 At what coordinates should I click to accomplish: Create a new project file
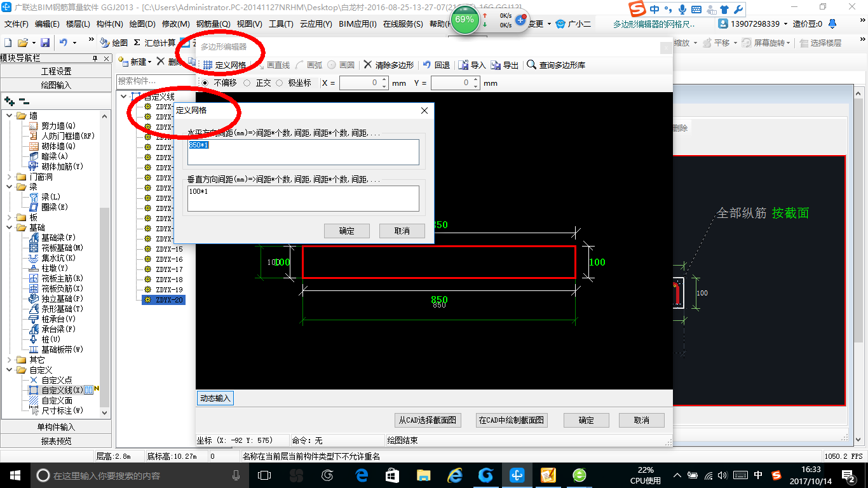click(x=8, y=43)
